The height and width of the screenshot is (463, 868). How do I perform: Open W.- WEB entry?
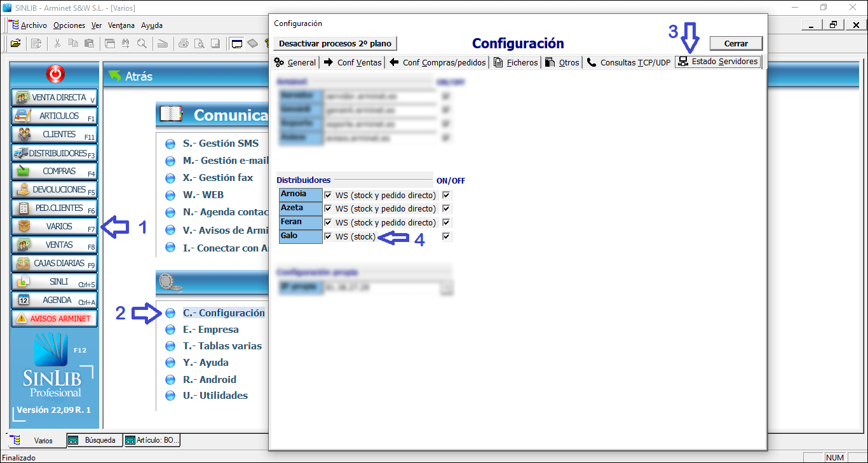[x=203, y=195]
